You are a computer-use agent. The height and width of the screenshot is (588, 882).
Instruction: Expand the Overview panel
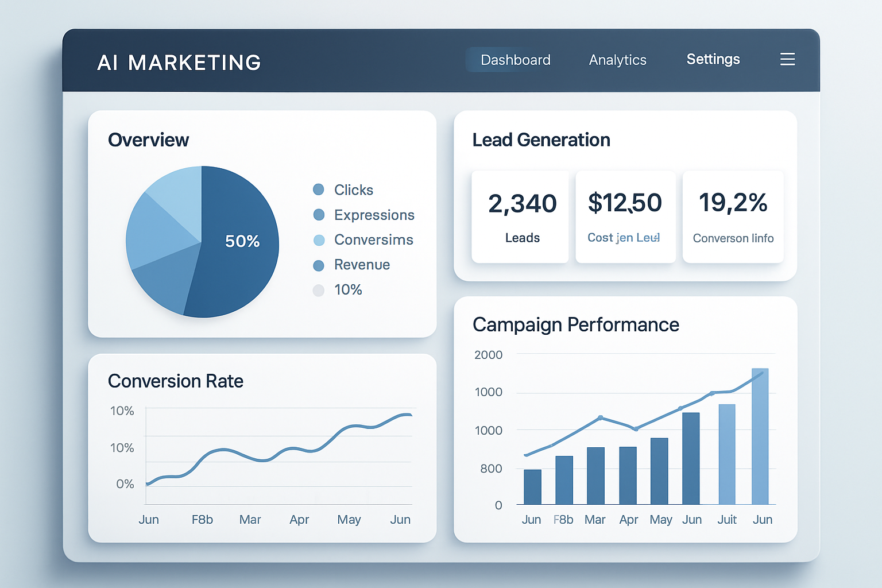148,140
